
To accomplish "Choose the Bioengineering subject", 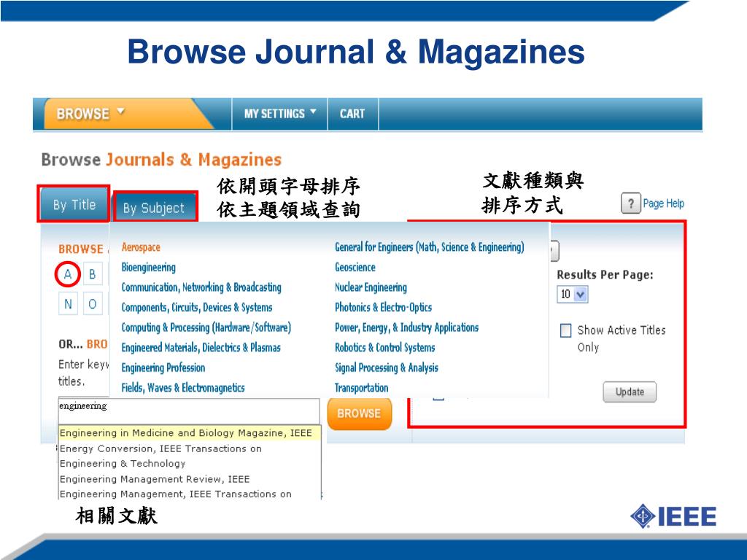I will (x=149, y=267).
